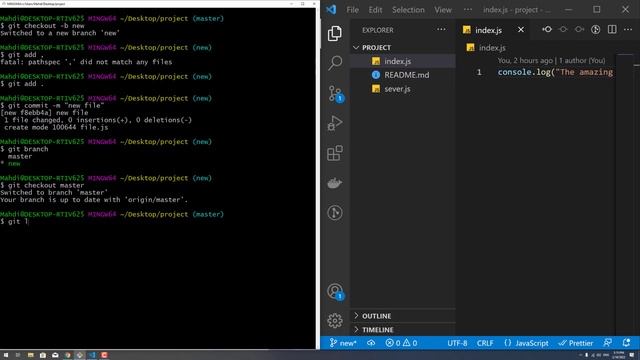Image resolution: width=640 pixels, height=360 pixels.
Task: Open sever.js in the file explorer
Action: pyautogui.click(x=402, y=89)
